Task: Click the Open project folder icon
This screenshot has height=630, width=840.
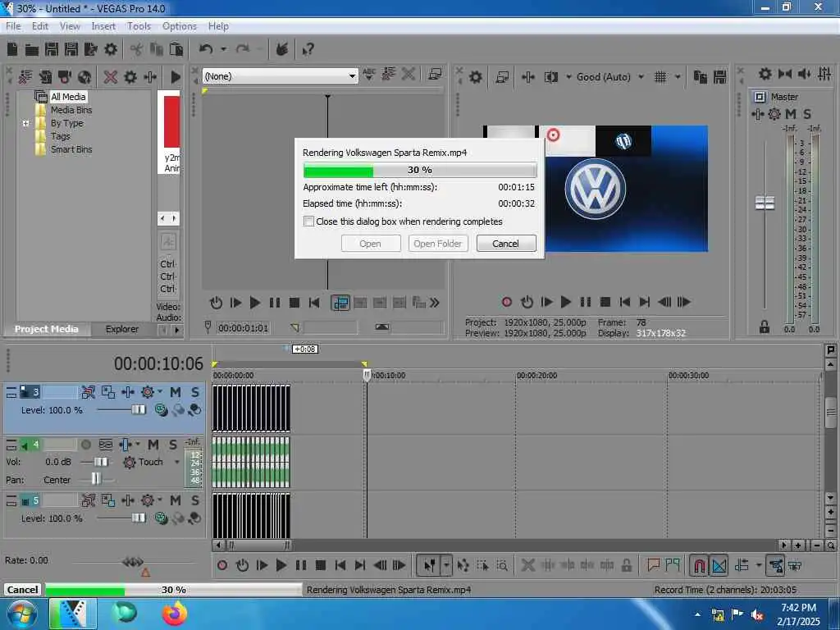Action: (x=32, y=50)
